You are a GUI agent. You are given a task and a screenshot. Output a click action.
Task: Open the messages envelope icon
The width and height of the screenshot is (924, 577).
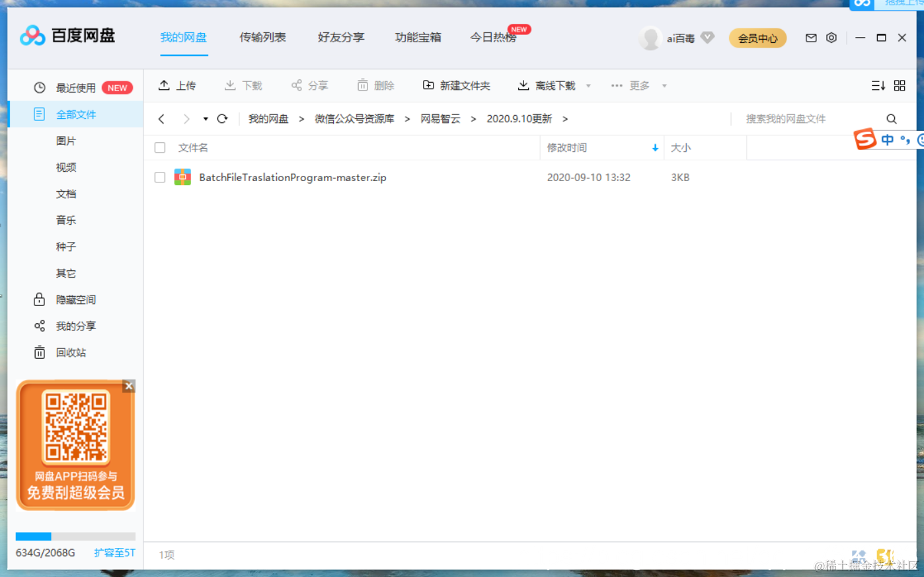tap(811, 38)
